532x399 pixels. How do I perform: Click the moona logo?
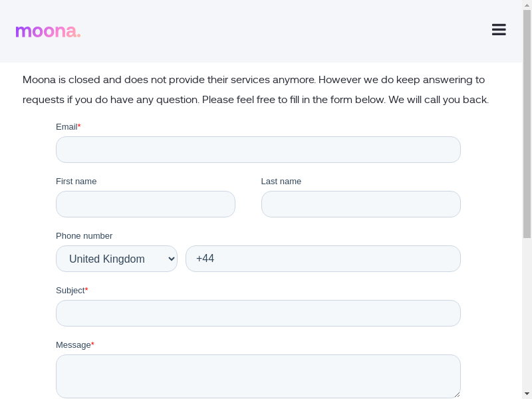pos(48,31)
